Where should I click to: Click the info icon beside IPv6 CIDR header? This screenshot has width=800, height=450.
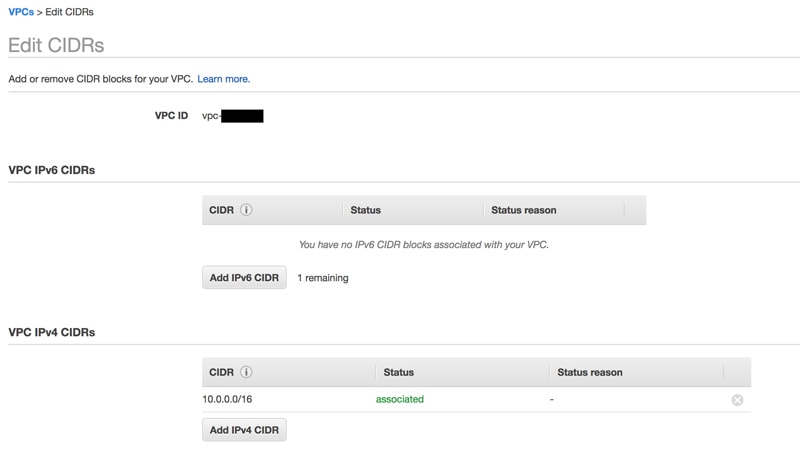point(246,210)
